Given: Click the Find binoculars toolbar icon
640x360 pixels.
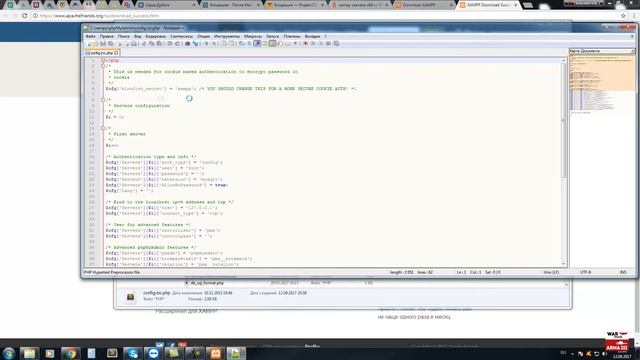Looking at the screenshot, I should pos(187,44).
